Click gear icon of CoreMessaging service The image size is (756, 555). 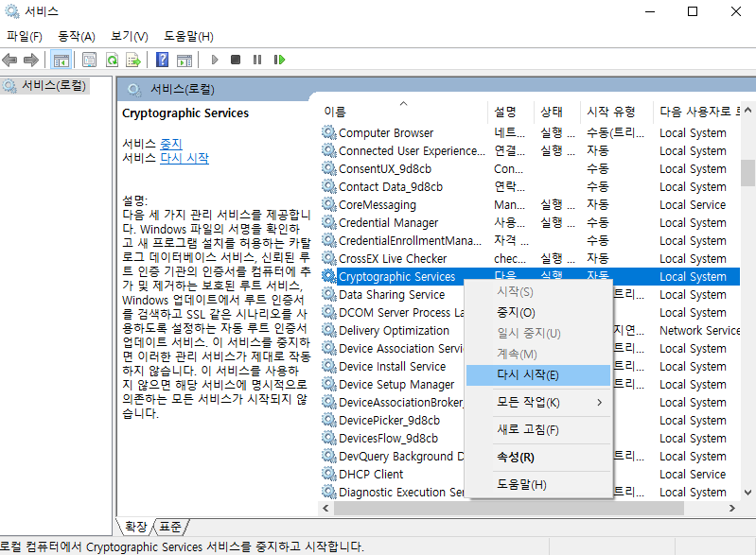(x=329, y=204)
